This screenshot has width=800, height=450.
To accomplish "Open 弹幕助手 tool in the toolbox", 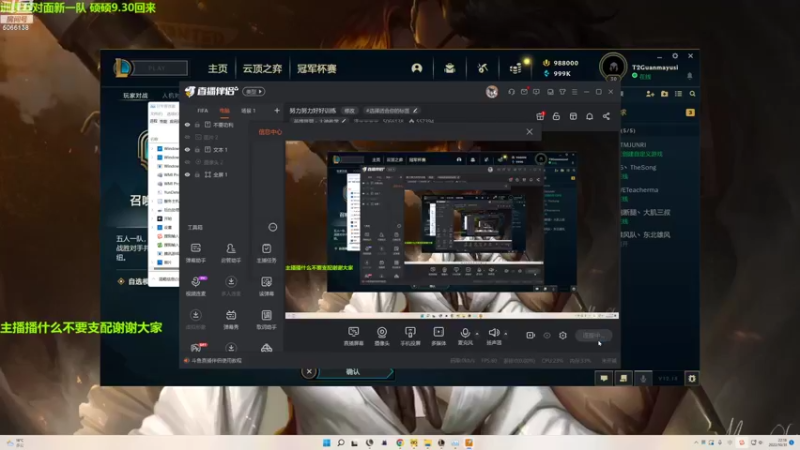I will [x=195, y=253].
